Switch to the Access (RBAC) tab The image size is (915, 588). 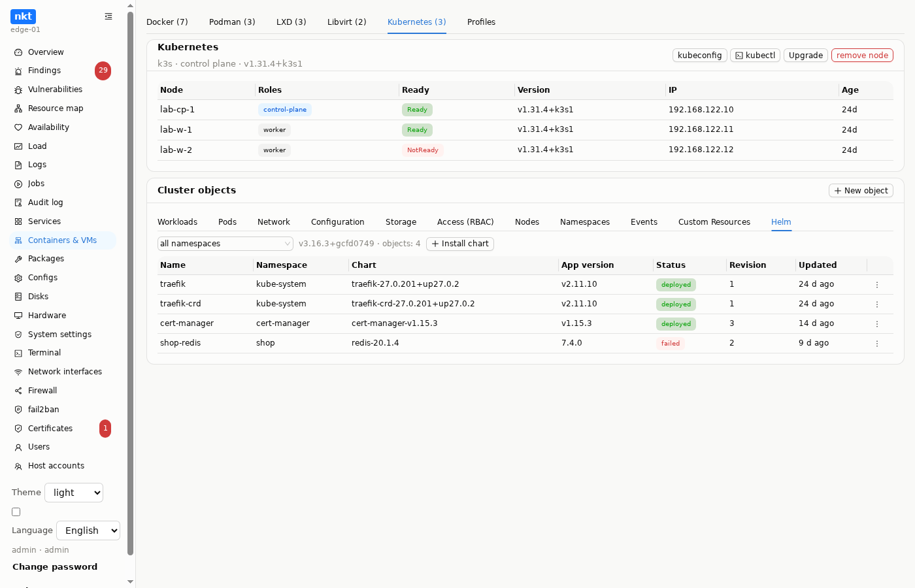(465, 222)
